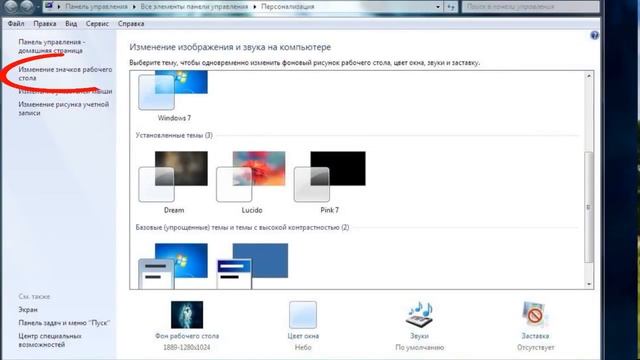
Task: Click the control panel icon in address bar
Action: [49, 6]
